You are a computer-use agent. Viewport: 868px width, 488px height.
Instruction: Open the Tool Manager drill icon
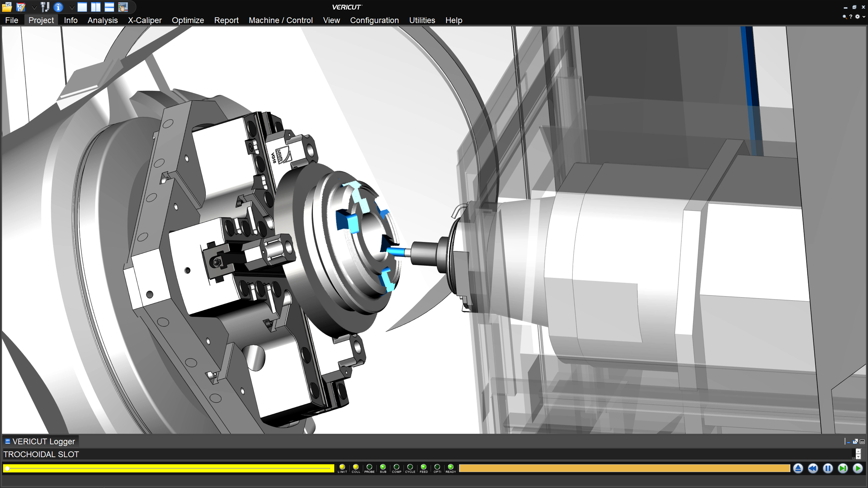[45, 7]
